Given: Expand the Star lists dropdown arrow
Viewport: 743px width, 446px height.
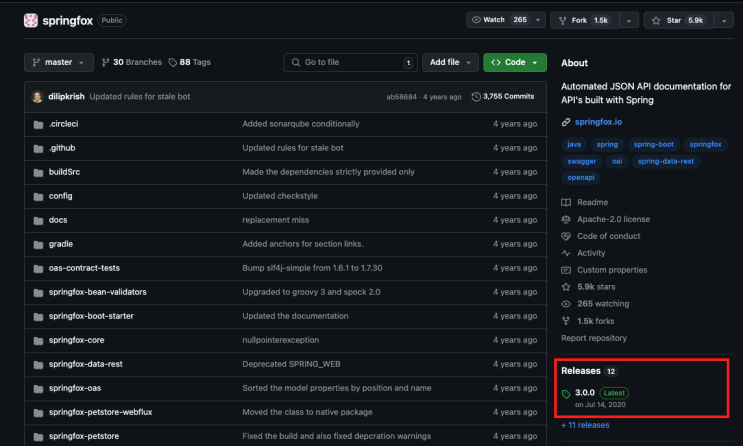Looking at the screenshot, I should [x=724, y=20].
